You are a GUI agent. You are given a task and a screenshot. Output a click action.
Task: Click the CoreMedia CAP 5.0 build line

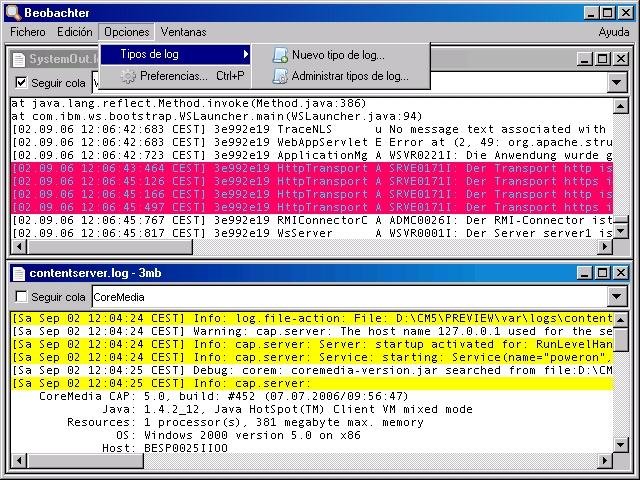click(224, 396)
